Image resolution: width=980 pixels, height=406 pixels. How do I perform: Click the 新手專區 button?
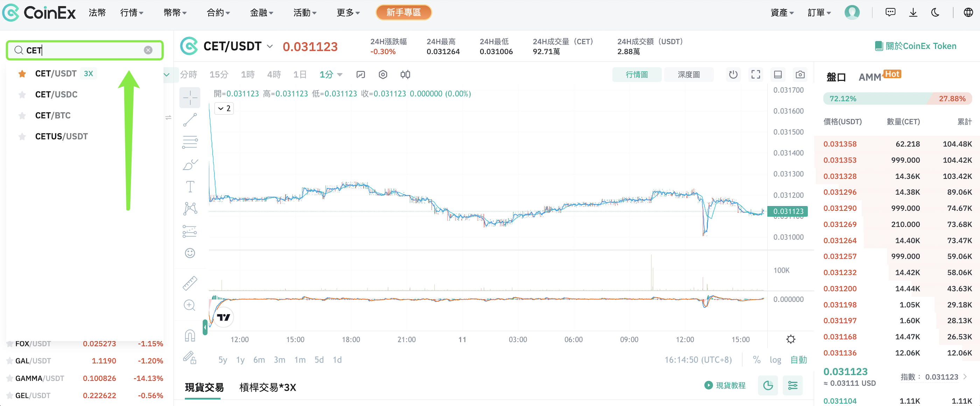(403, 13)
